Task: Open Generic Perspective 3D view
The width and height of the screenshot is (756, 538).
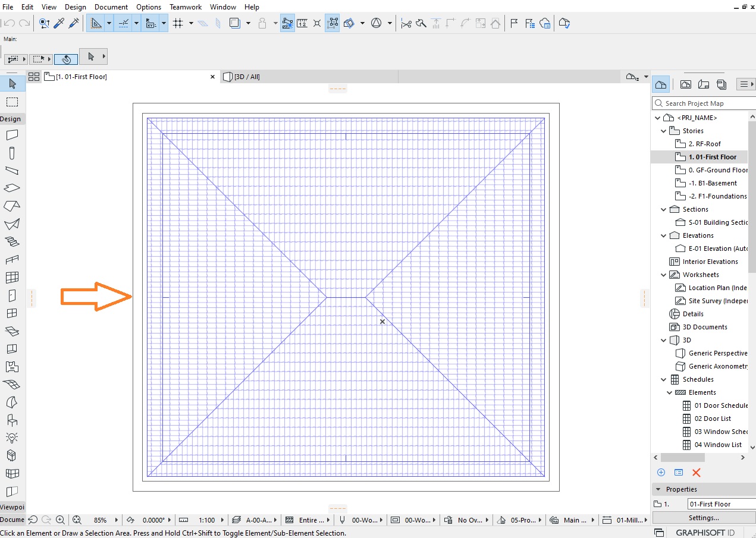Action: tap(712, 353)
